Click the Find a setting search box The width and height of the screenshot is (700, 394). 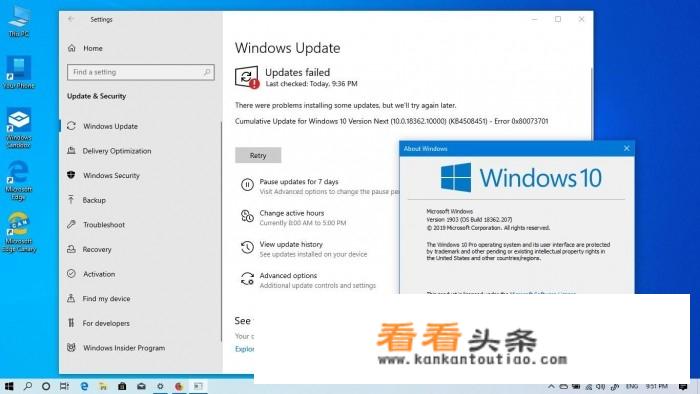point(140,72)
